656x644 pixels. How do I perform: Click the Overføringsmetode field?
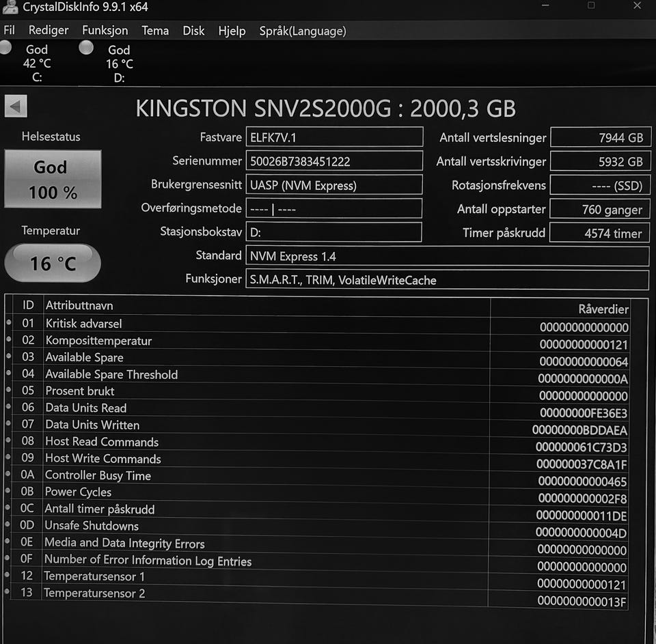point(334,208)
